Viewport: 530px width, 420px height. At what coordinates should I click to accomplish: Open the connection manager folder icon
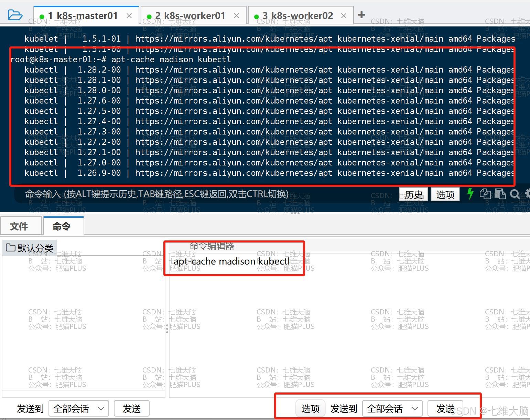(15, 15)
